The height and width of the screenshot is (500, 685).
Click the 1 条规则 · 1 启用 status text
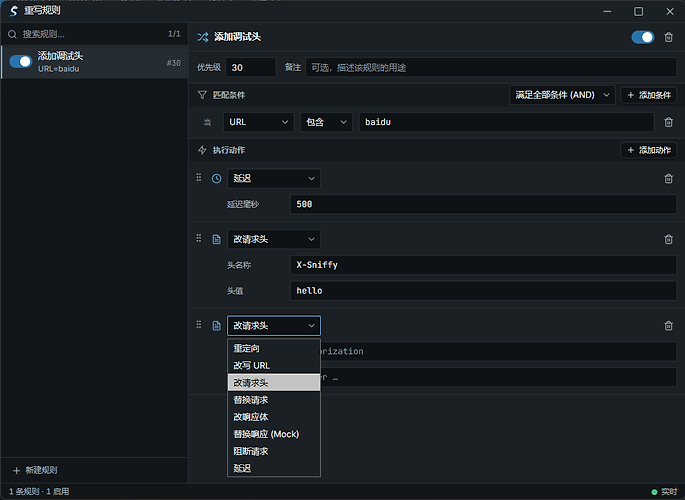(x=39, y=492)
